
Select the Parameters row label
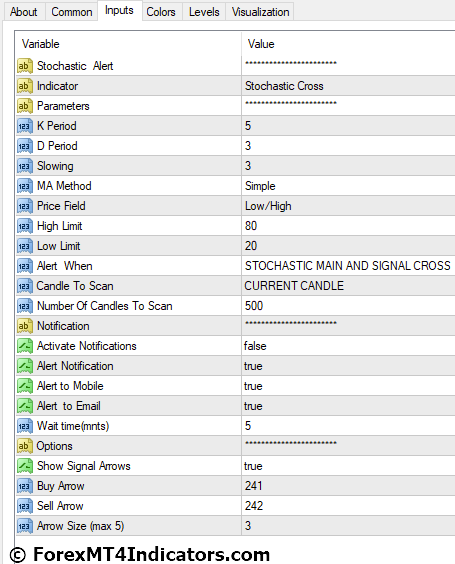(63, 106)
